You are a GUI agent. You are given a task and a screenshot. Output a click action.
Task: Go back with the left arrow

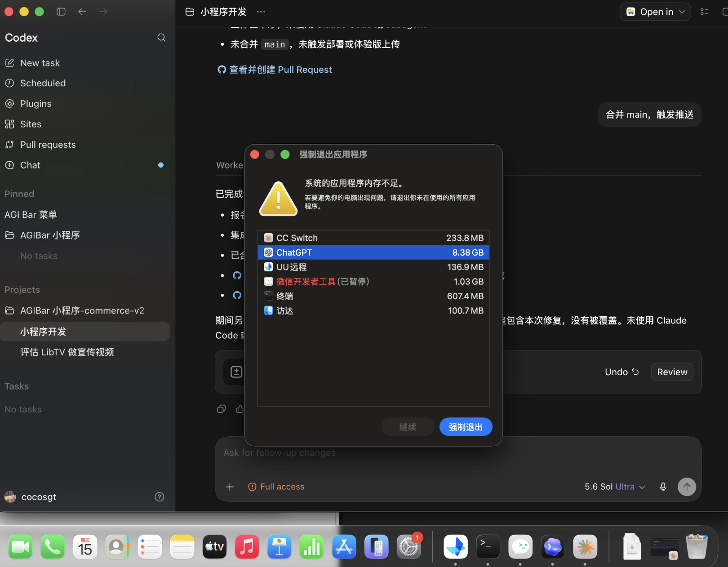[82, 12]
